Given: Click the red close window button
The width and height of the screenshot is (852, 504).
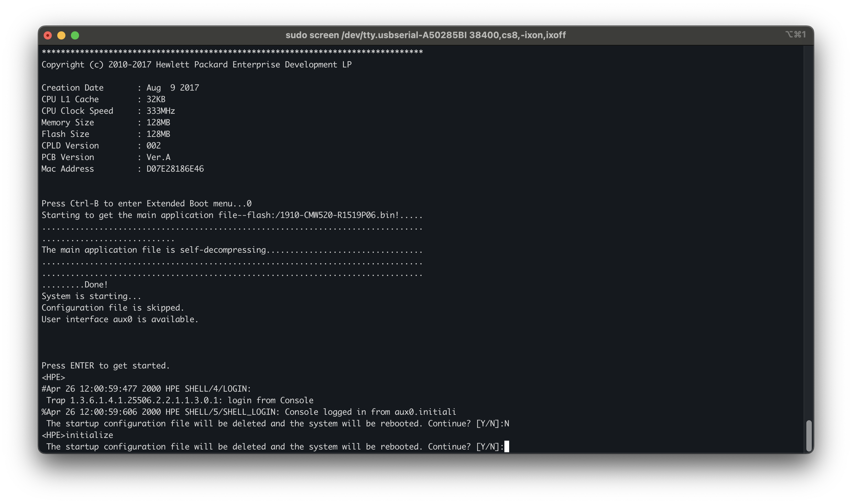Looking at the screenshot, I should pyautogui.click(x=48, y=35).
